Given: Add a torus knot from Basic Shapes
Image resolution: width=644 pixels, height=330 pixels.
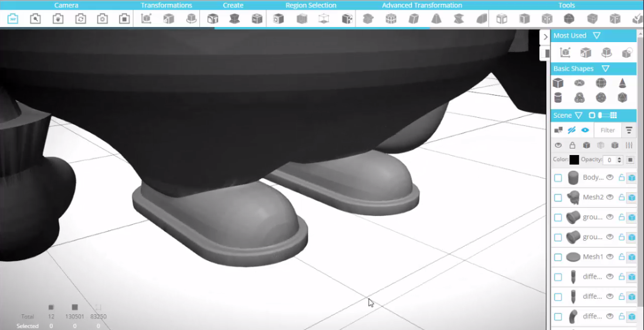Looking at the screenshot, I should click(580, 98).
